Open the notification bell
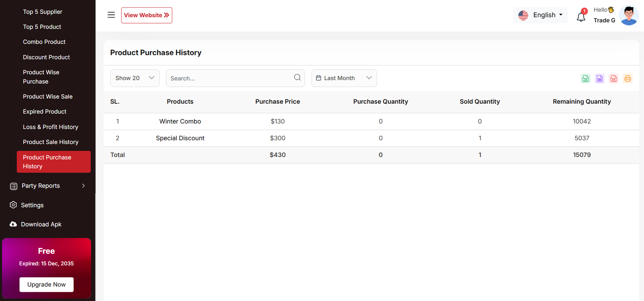The image size is (644, 301). 581,17
